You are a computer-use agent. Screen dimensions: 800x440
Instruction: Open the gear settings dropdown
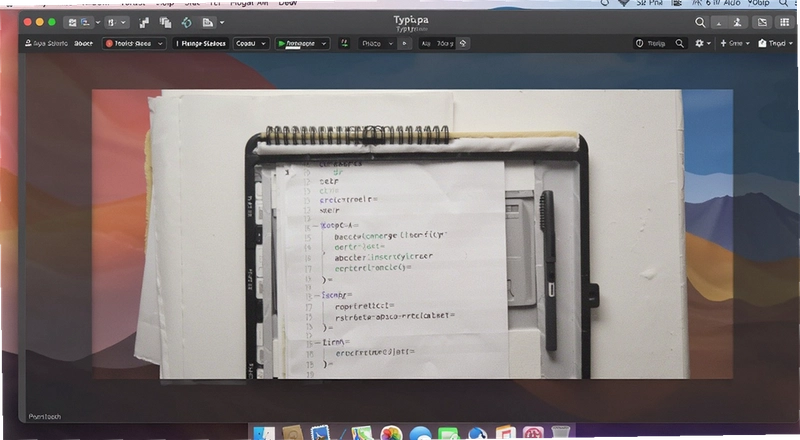pyautogui.click(x=703, y=43)
